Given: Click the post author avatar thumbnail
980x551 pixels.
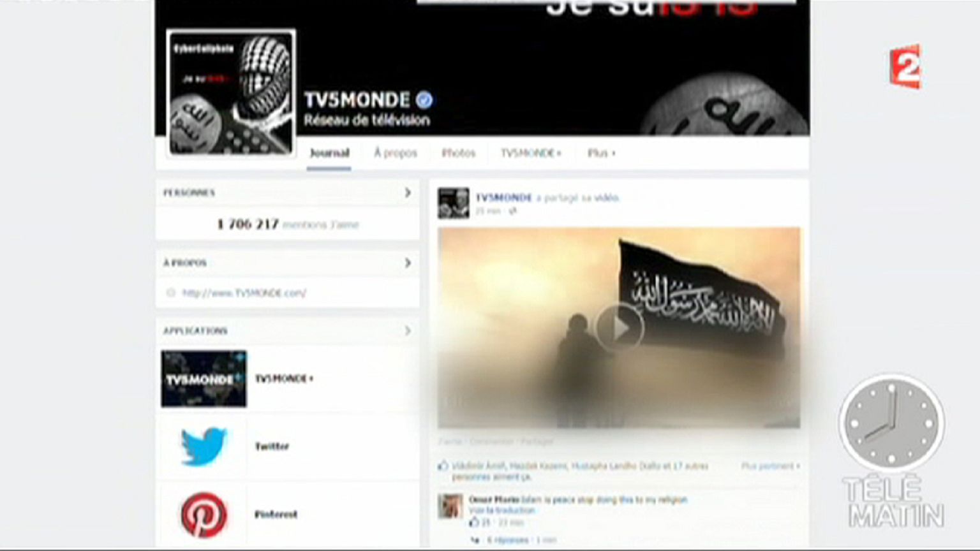Looking at the screenshot, I should point(453,203).
